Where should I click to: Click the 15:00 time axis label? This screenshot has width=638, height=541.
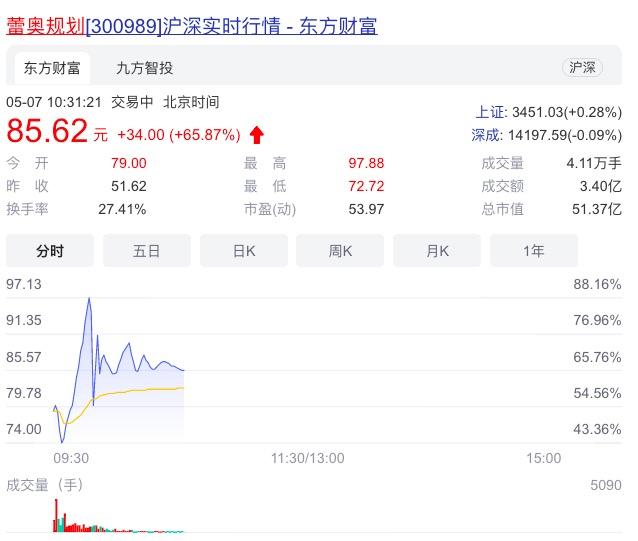coord(544,458)
